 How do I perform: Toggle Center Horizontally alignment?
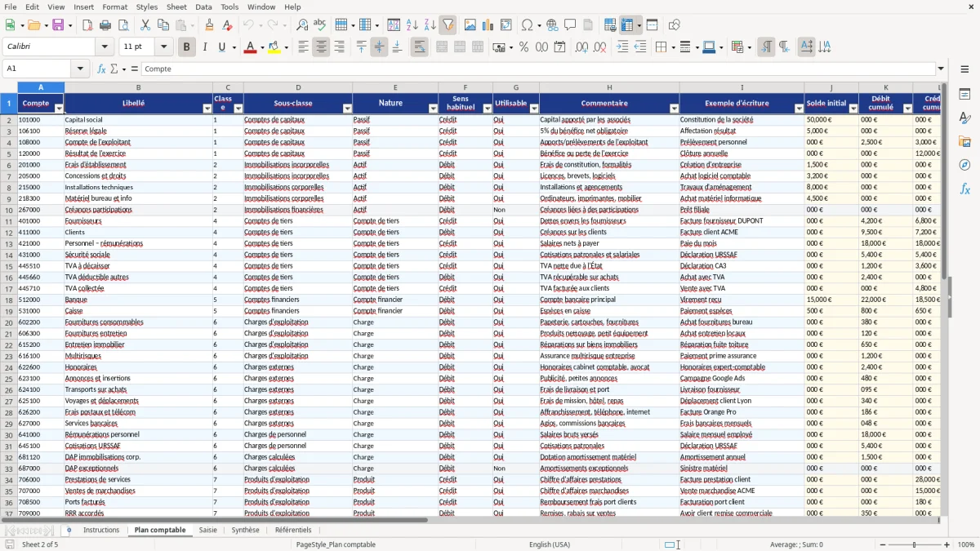(322, 47)
